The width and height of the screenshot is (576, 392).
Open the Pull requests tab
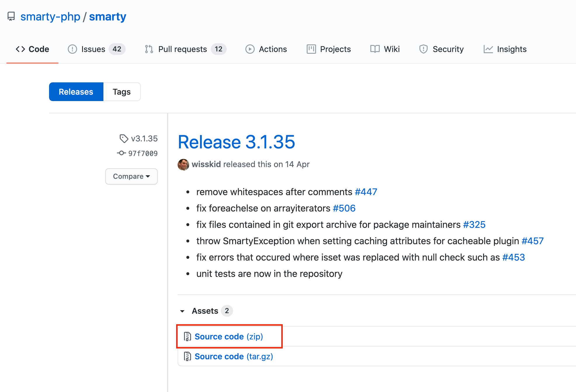tap(185, 49)
